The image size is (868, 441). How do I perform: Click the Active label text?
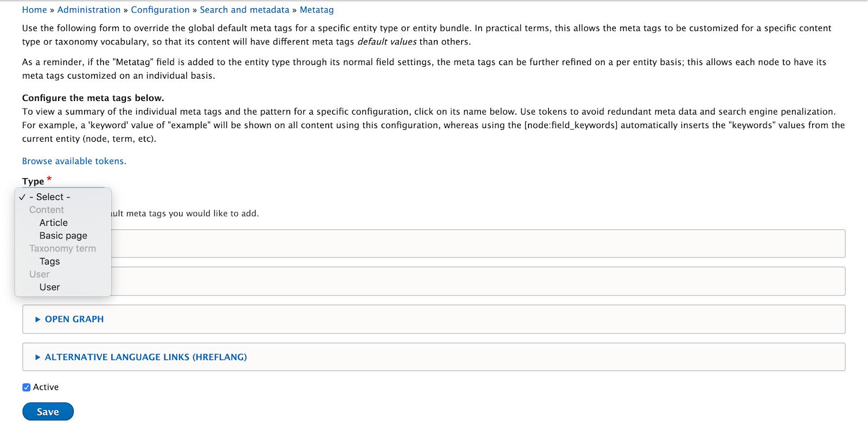pyautogui.click(x=46, y=387)
